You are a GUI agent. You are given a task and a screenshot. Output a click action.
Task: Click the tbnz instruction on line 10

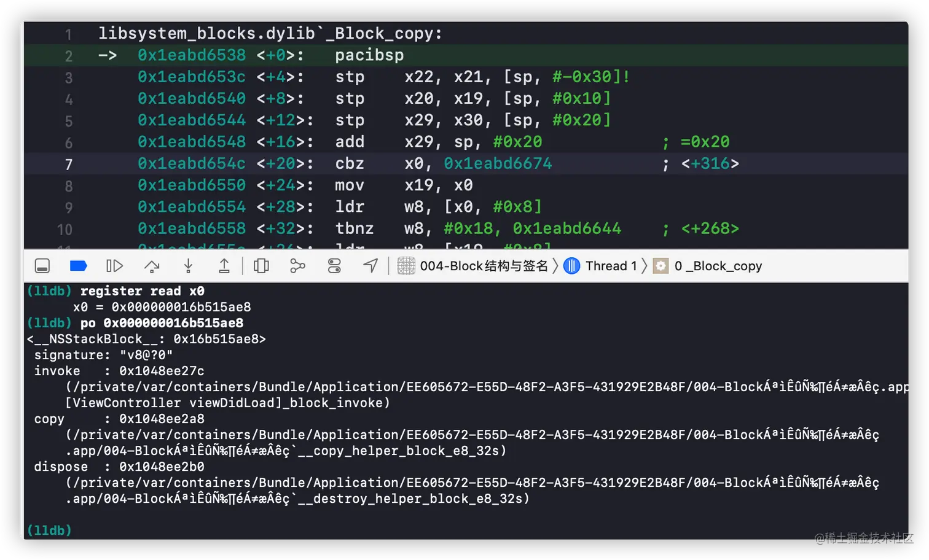pyautogui.click(x=355, y=228)
